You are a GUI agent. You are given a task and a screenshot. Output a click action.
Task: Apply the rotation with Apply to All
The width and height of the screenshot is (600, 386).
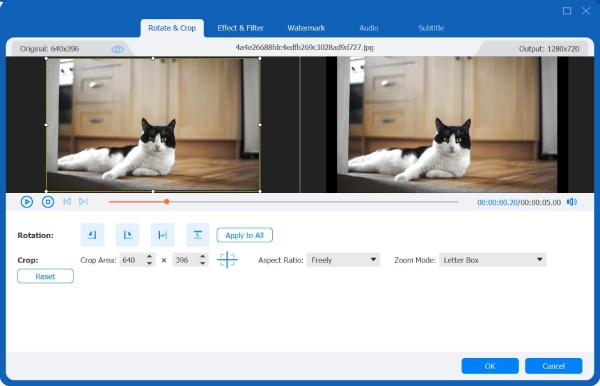click(245, 235)
